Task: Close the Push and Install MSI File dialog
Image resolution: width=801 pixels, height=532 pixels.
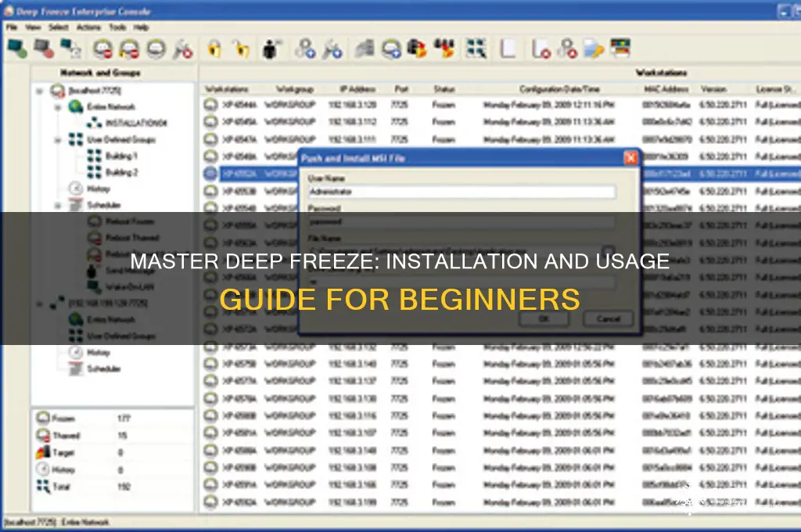Action: tap(631, 158)
